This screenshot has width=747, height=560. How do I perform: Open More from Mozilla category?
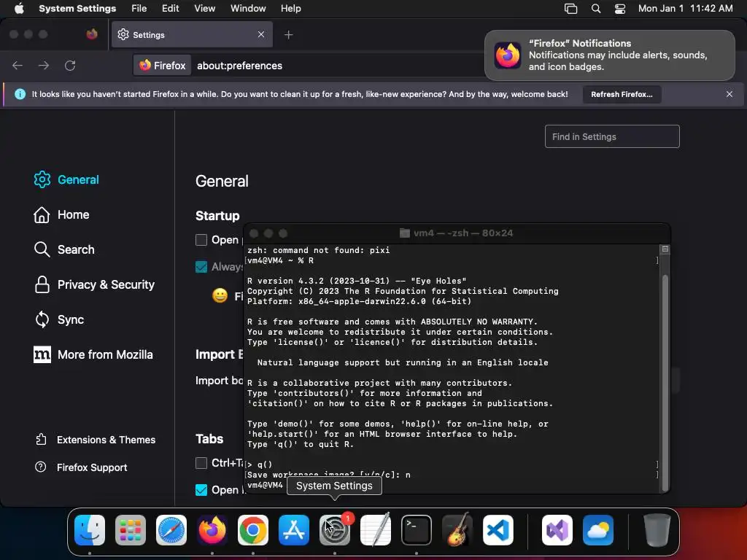coord(93,355)
